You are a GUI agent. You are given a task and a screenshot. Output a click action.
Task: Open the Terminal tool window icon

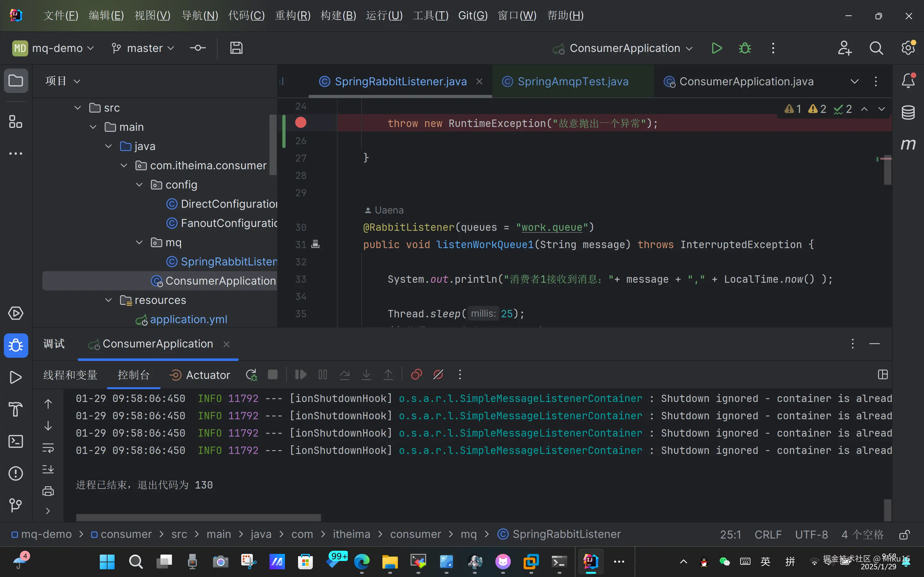click(15, 441)
